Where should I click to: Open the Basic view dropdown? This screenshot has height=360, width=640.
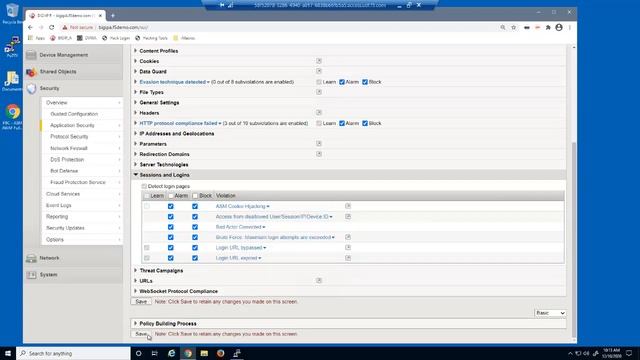[550, 313]
